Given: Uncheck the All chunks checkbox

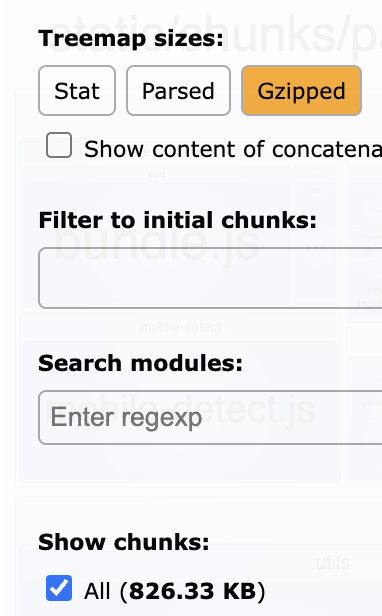Looking at the screenshot, I should (59, 588).
